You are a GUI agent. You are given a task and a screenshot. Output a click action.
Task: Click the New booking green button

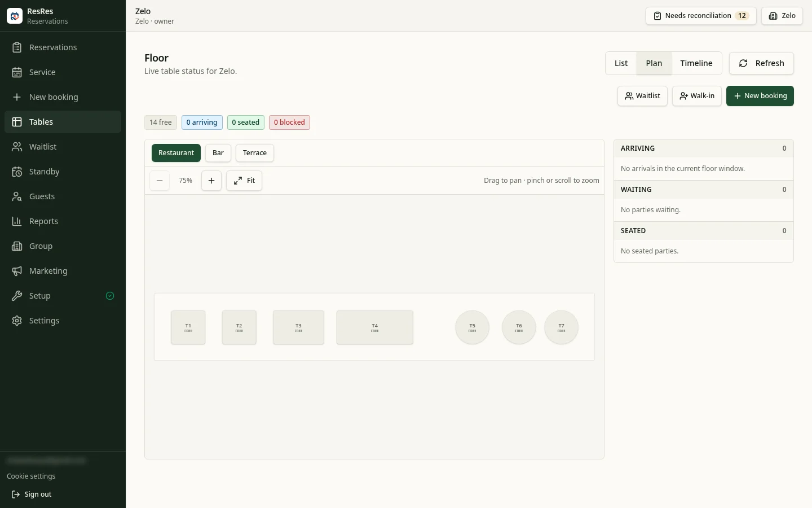[x=760, y=96]
